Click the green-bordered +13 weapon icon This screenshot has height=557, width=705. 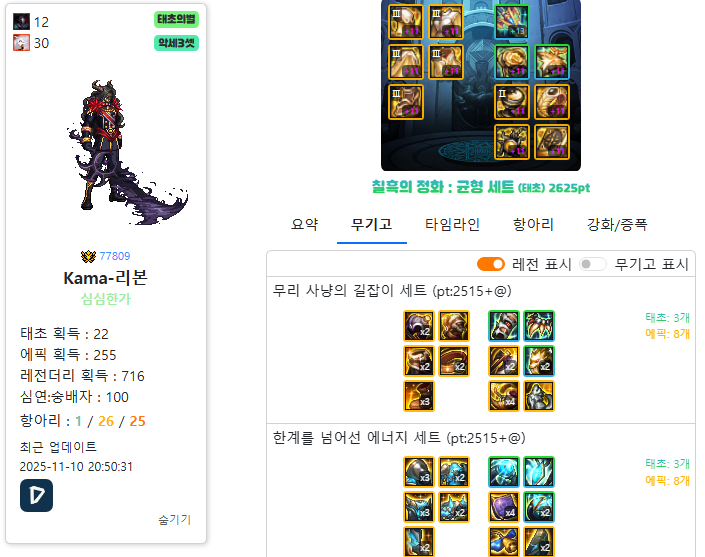tap(512, 22)
